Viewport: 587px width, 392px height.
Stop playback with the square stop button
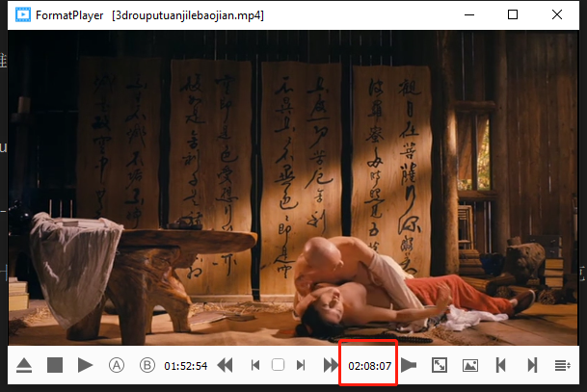click(55, 365)
